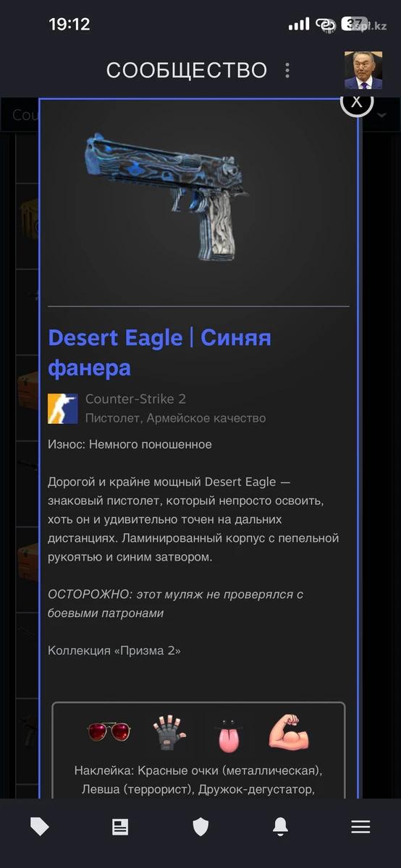Open the hamburger menu tab
The width and height of the screenshot is (401, 868).
tap(360, 827)
